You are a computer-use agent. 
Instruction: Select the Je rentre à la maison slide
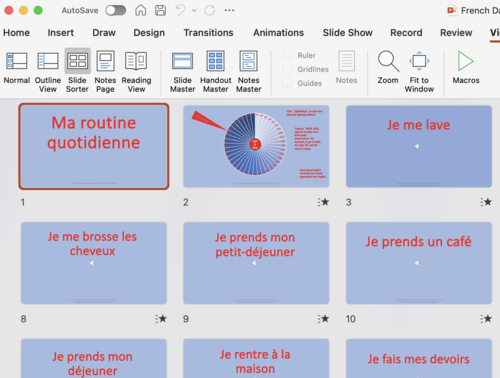click(256, 358)
